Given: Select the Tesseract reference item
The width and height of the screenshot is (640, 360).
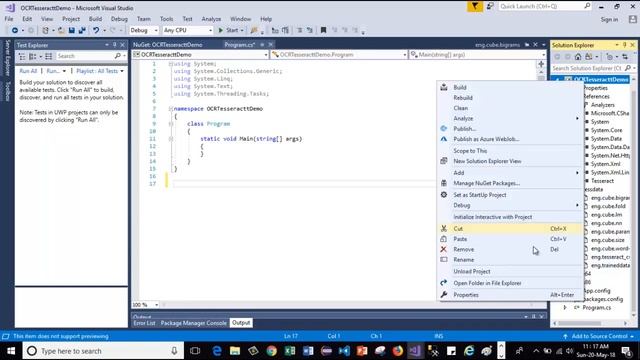Looking at the screenshot, I should [x=602, y=181].
